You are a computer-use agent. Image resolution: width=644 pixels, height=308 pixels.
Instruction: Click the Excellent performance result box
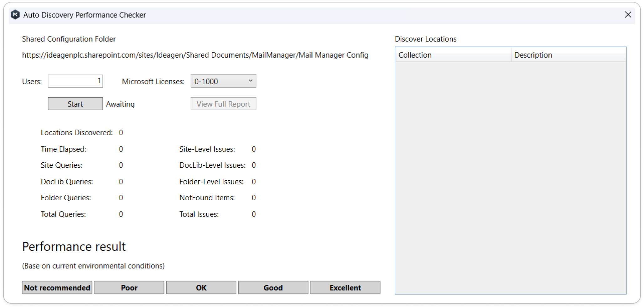click(345, 288)
